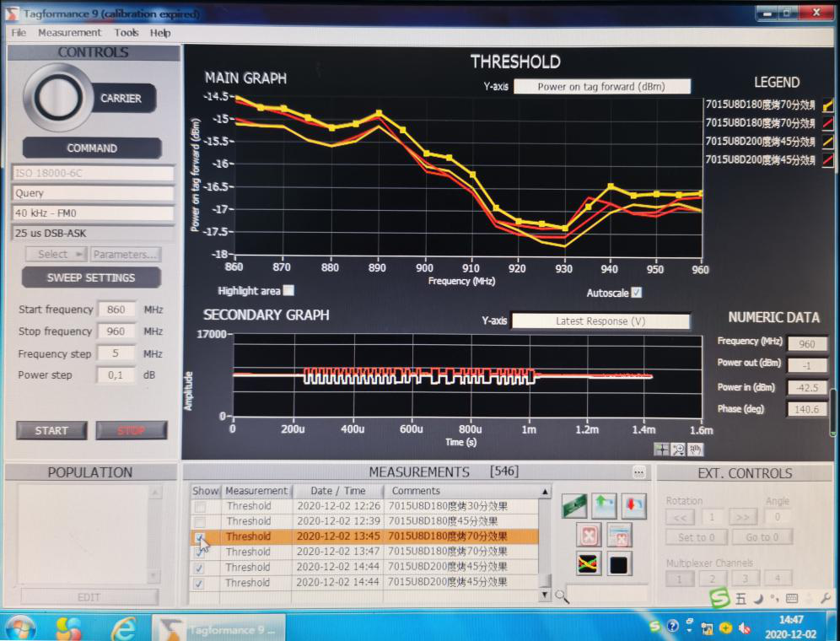Click the import measurement icon with red arrow
The image size is (840, 641).
coord(633,506)
